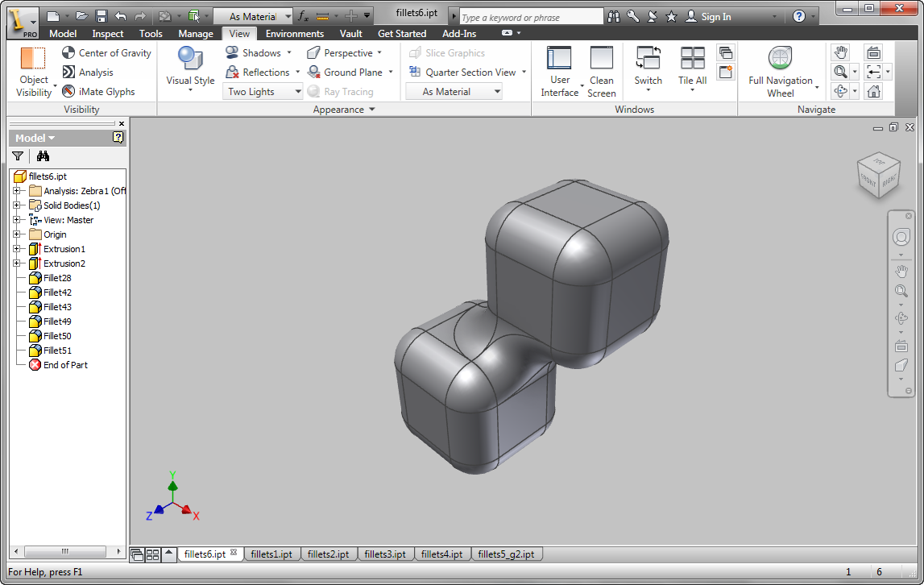The width and height of the screenshot is (924, 585).
Task: Open the Inspect ribbon tab
Action: pos(108,34)
